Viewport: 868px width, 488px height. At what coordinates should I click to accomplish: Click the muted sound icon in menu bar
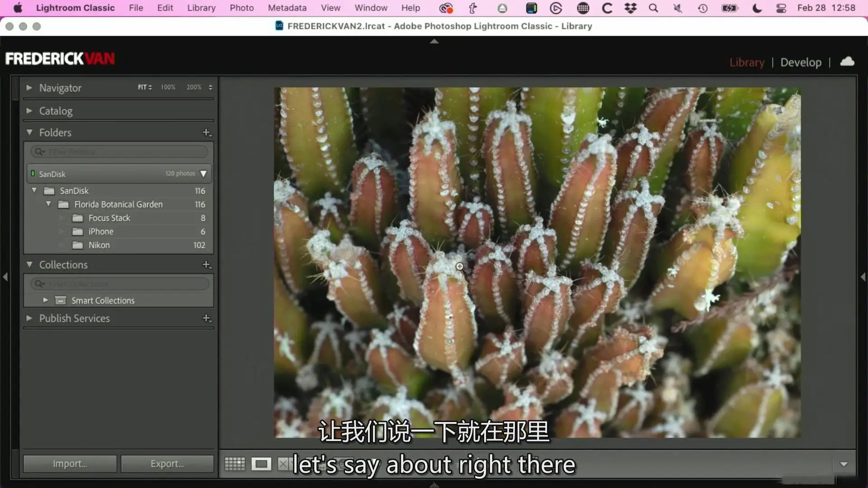coord(678,8)
